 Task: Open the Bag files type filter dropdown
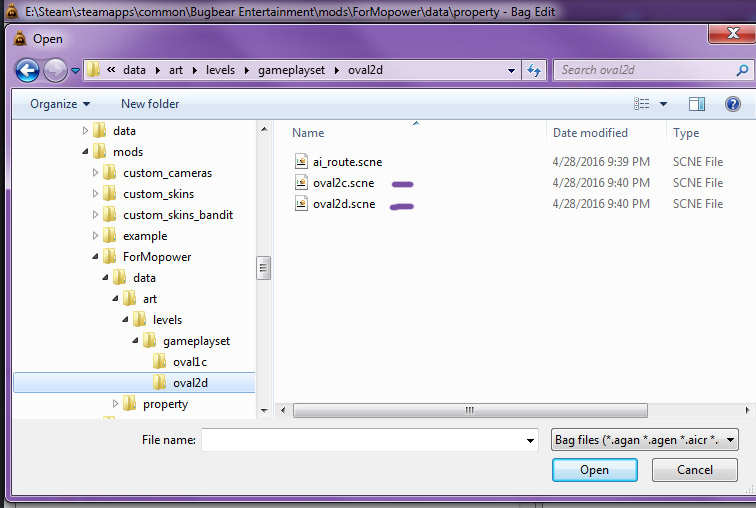coord(645,440)
